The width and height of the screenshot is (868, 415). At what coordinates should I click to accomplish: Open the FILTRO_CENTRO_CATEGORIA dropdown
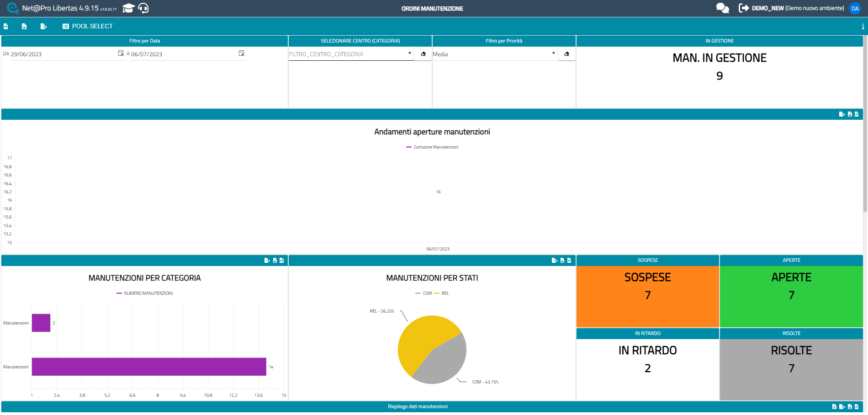click(x=351, y=54)
